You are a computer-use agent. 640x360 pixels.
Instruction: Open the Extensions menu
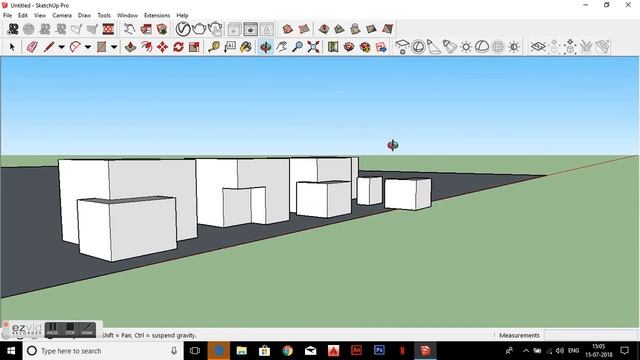coord(157,15)
